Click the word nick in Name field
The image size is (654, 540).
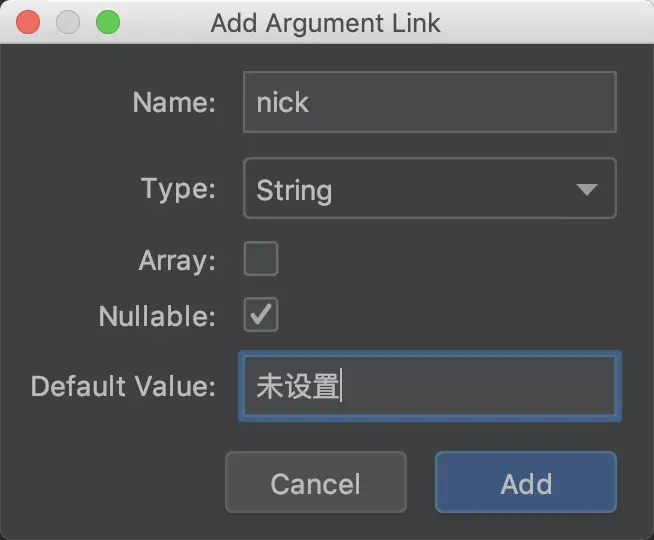[x=282, y=102]
